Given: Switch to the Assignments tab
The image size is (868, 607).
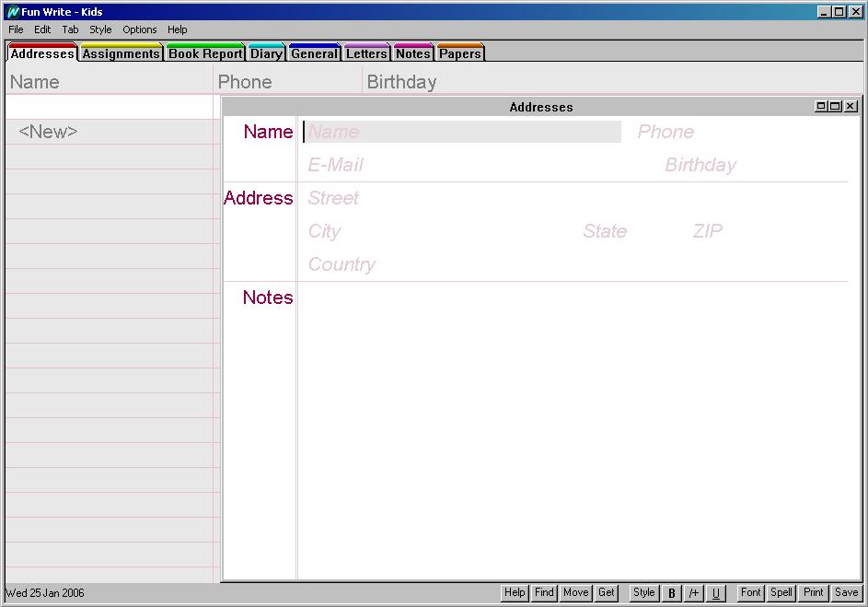Looking at the screenshot, I should [x=122, y=53].
